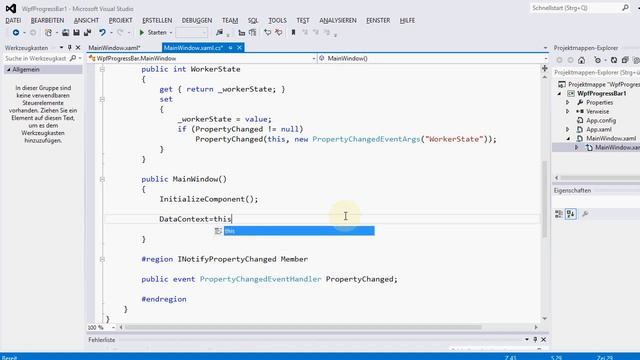Collapse the INotifyPropertyChanged region
640x360 pixels.
[102, 259]
